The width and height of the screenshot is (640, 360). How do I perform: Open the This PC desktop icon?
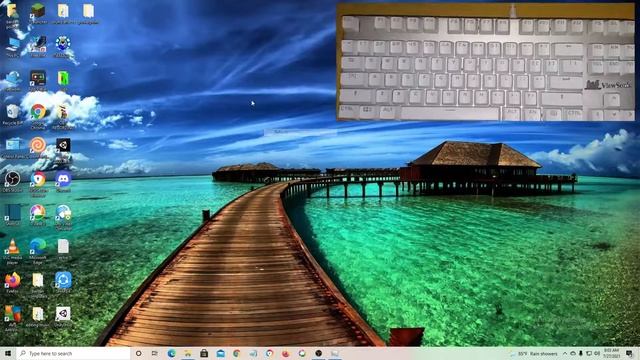[x=13, y=44]
